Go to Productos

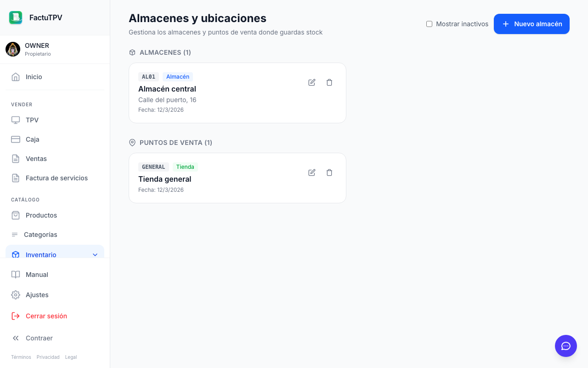click(x=55, y=215)
